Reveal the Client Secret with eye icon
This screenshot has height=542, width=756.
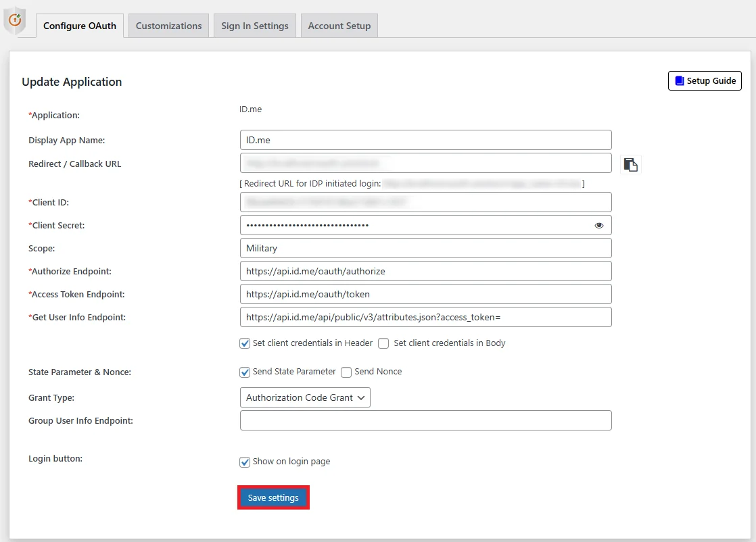pyautogui.click(x=599, y=226)
